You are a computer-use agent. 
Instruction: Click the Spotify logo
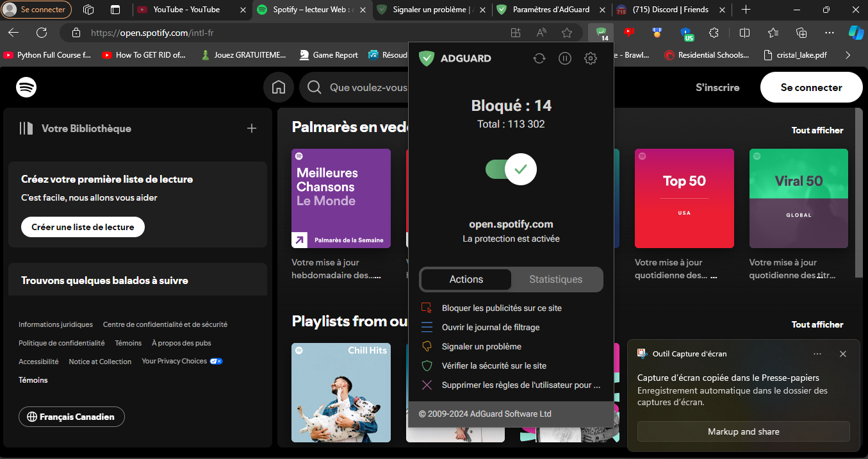tap(26, 87)
